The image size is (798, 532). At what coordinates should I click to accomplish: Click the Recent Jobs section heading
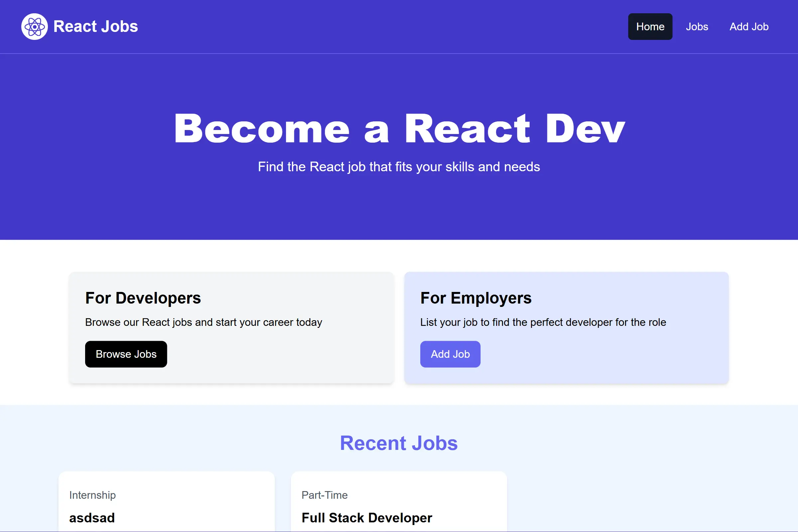[399, 443]
